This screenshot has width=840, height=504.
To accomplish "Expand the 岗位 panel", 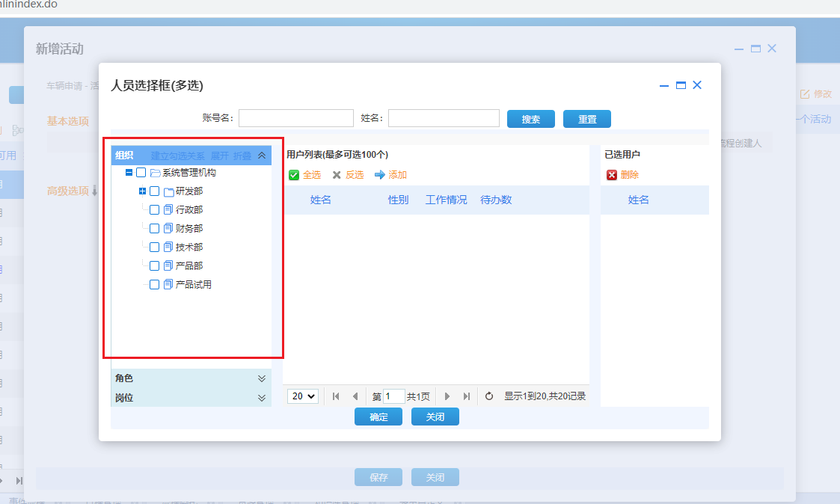I will [262, 398].
